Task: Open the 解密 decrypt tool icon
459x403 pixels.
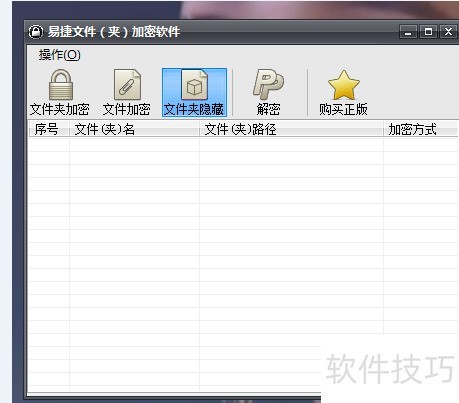Action: [268, 85]
